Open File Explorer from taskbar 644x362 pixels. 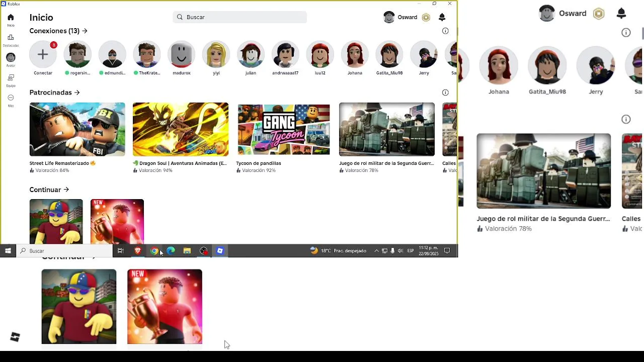(187, 250)
